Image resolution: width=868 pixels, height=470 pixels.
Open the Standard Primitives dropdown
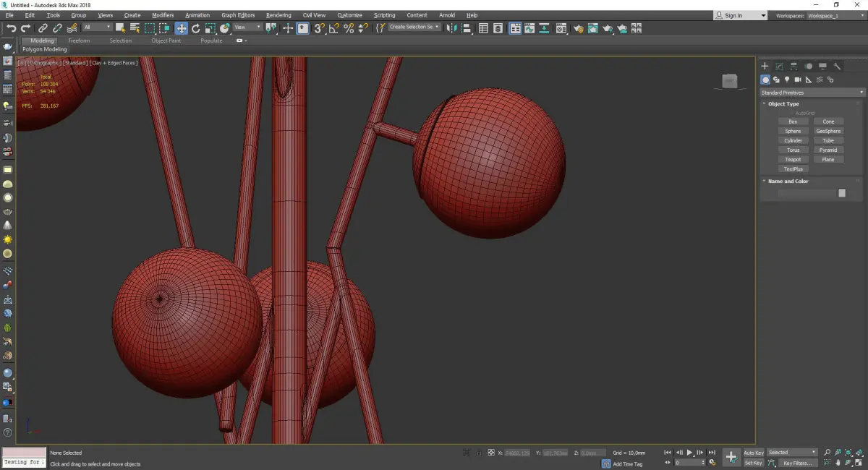(x=812, y=93)
